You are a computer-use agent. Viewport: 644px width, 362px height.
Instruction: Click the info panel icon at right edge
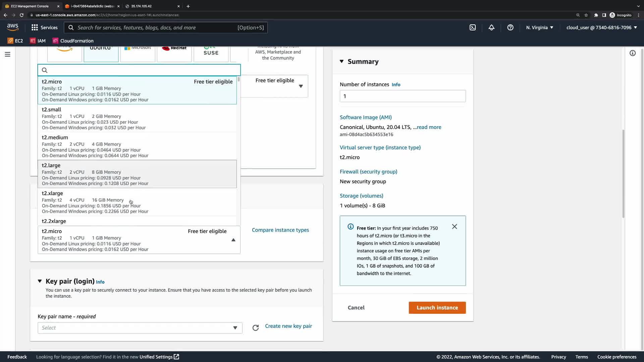click(633, 53)
